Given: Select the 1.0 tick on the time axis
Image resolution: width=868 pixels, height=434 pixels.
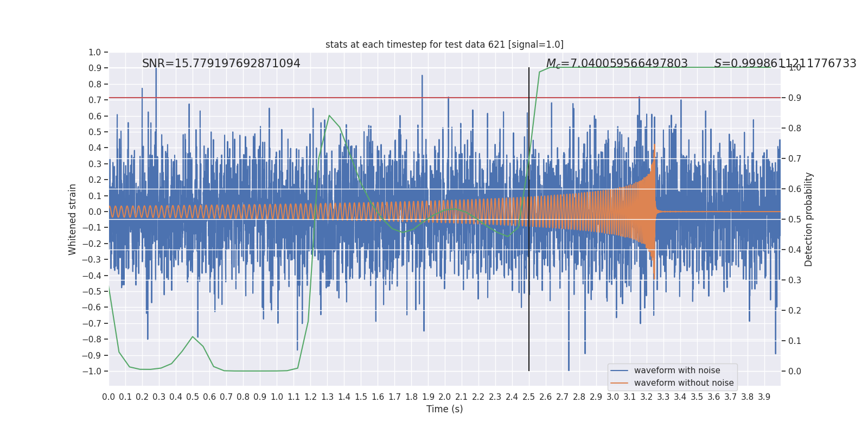Looking at the screenshot, I should pyautogui.click(x=277, y=397).
